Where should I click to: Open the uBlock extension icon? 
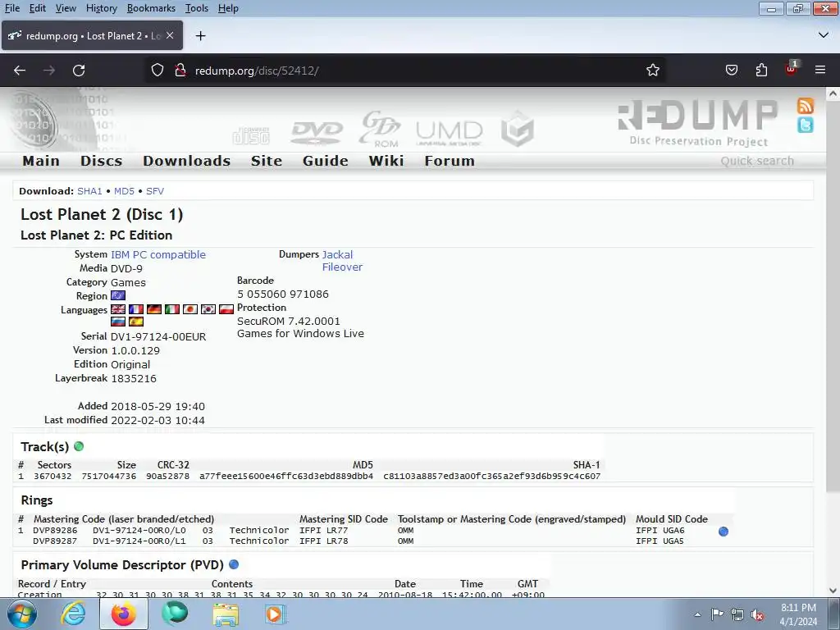[x=792, y=69]
